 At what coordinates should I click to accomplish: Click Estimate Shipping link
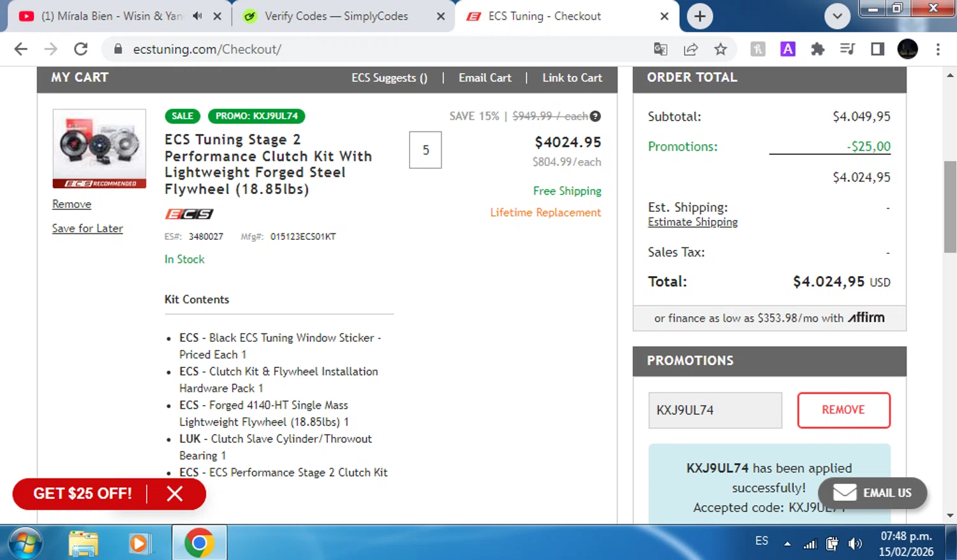693,222
